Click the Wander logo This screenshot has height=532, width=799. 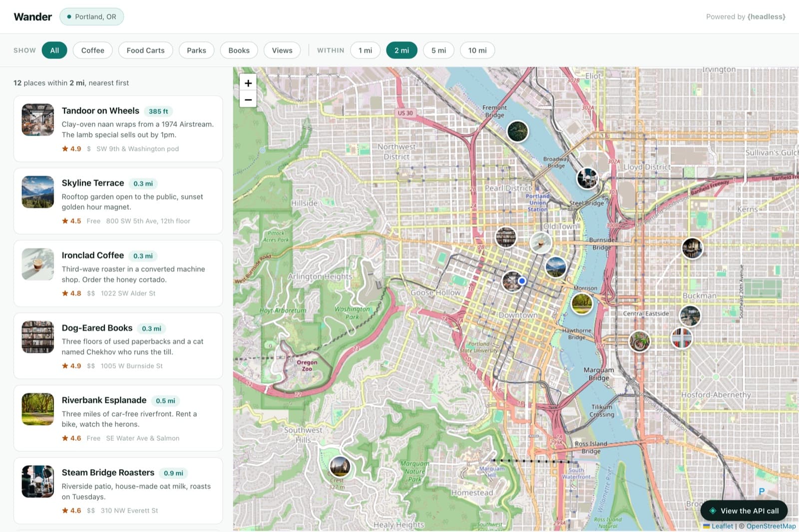click(x=33, y=16)
